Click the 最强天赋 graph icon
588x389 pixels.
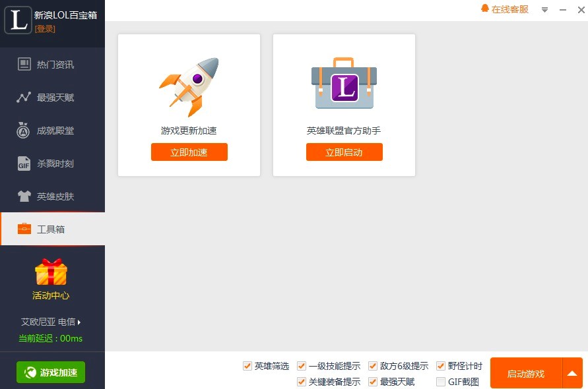[24, 97]
